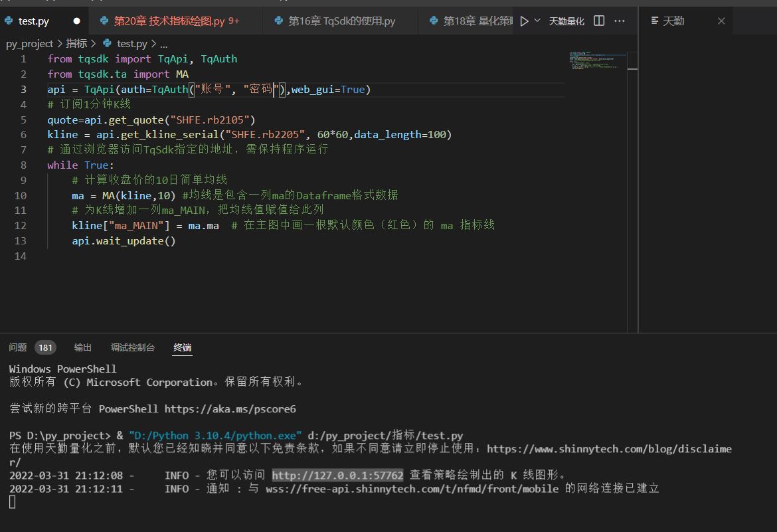This screenshot has width=777, height=532.
Task: Click test.py in the breadcrumb
Action: 131,44
